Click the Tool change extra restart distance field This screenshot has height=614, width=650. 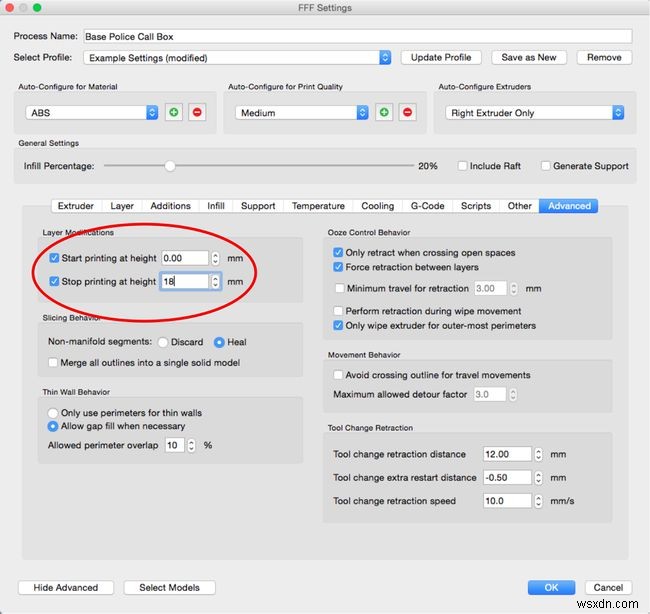coord(507,478)
